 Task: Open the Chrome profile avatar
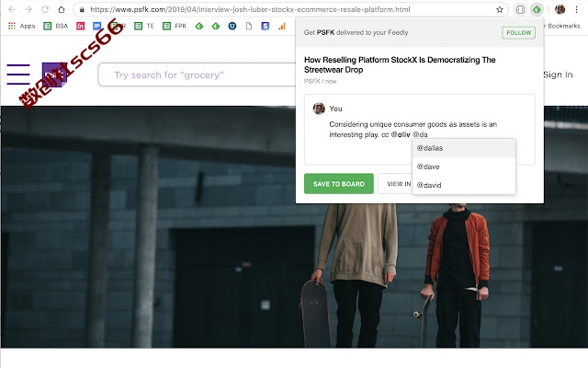pos(560,10)
